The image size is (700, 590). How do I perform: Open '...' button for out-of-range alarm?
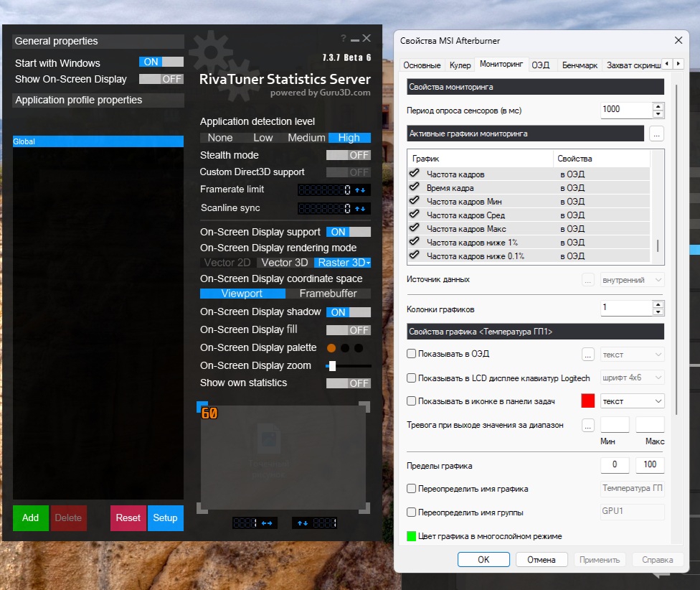click(588, 425)
